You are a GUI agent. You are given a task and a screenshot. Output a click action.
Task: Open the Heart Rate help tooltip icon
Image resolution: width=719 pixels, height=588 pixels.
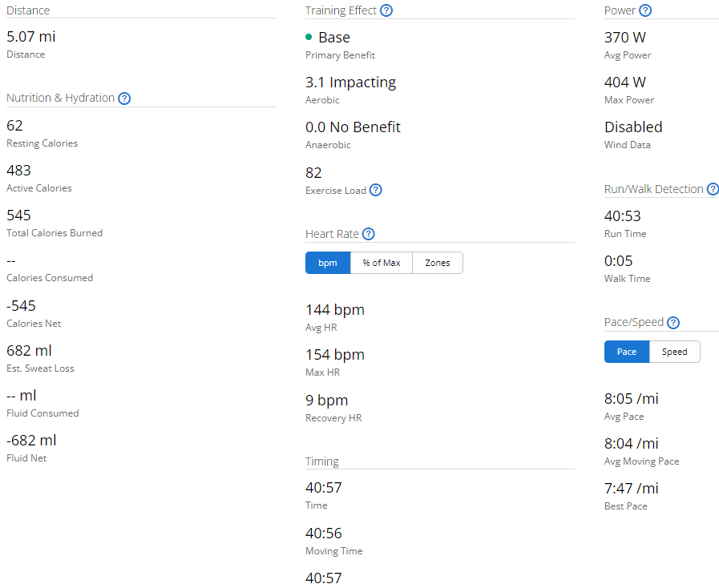(369, 234)
